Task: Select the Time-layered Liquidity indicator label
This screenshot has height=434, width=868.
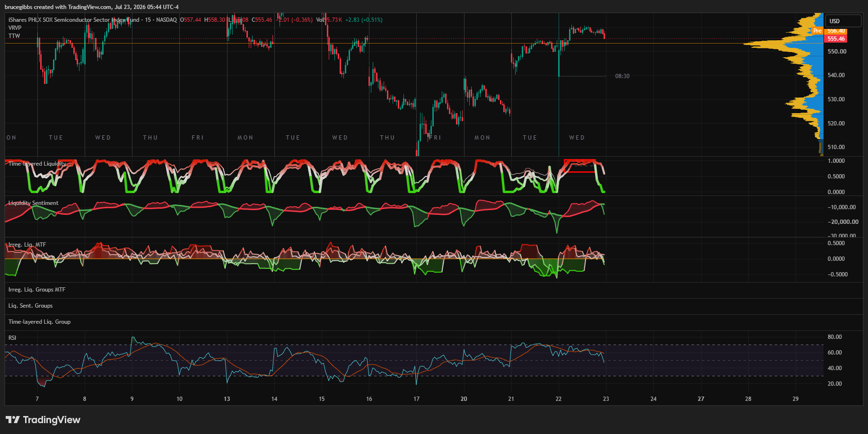Action: pyautogui.click(x=37, y=164)
